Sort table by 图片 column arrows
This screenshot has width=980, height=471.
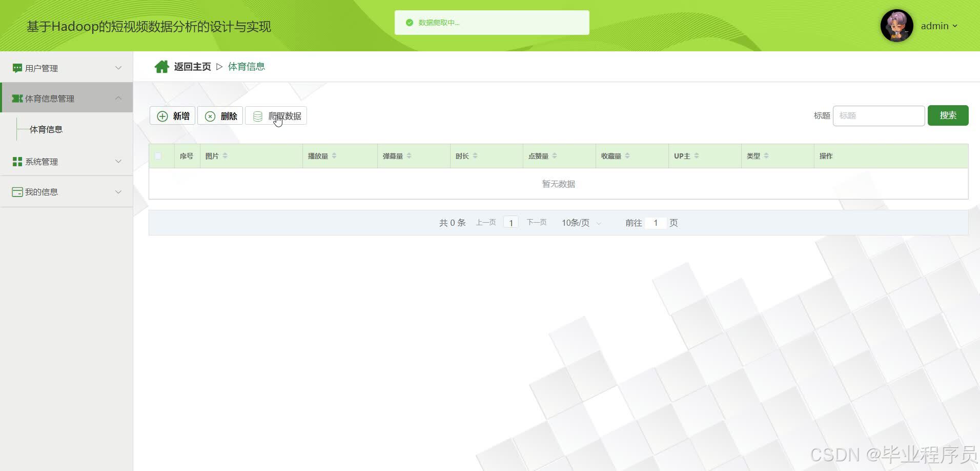point(225,156)
